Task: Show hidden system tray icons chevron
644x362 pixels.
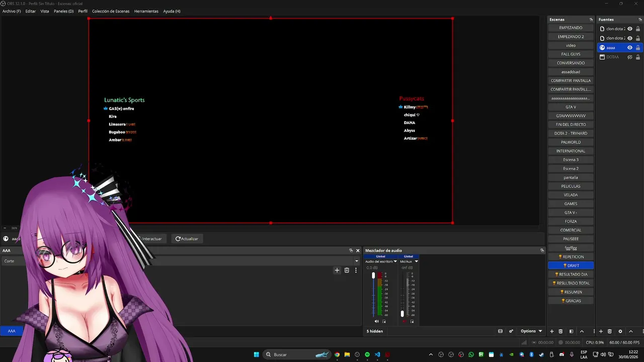Action: click(431, 354)
